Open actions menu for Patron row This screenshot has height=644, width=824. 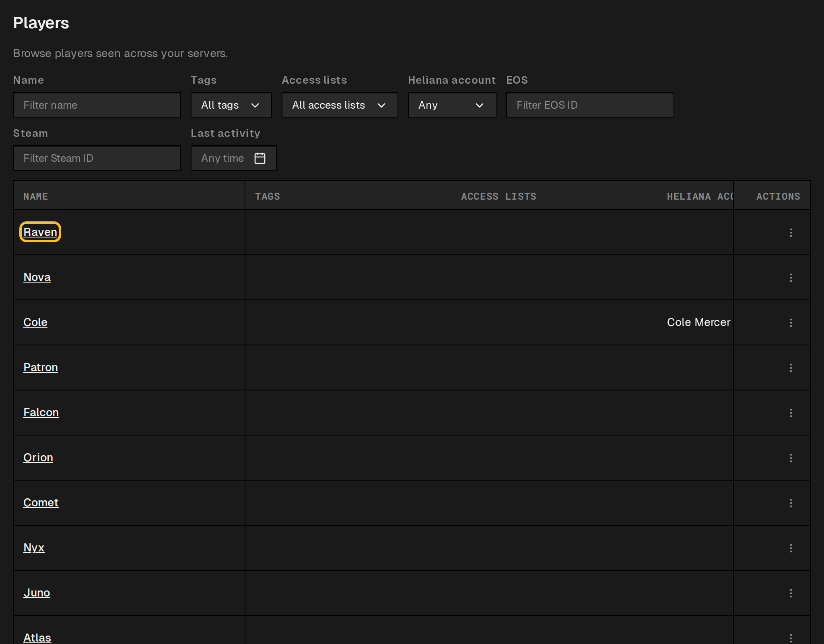click(x=791, y=368)
